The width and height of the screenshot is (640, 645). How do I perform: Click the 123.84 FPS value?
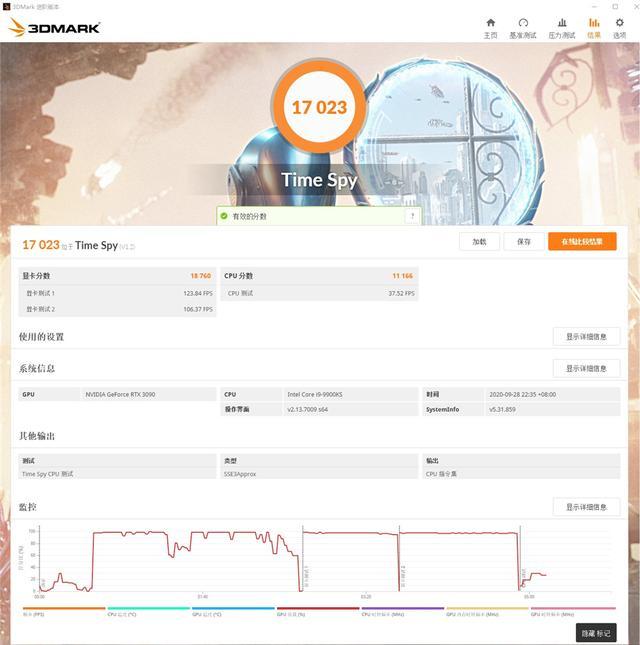coord(198,293)
